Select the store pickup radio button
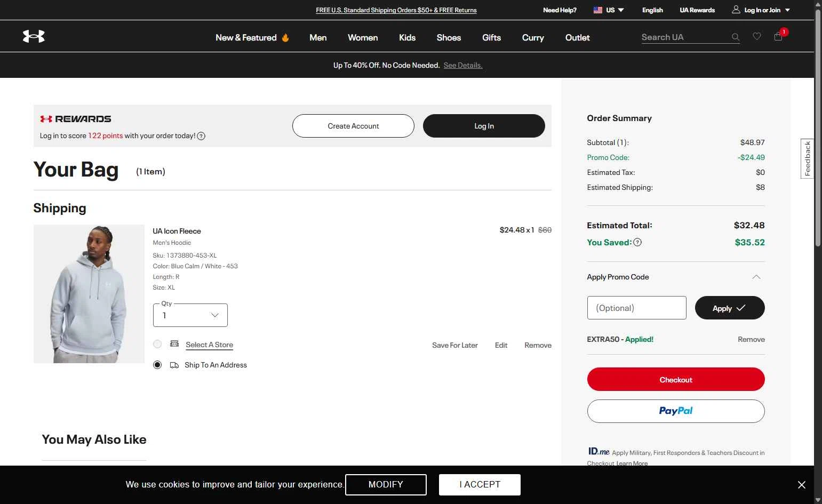Viewport: 822px width, 504px height. tap(157, 344)
